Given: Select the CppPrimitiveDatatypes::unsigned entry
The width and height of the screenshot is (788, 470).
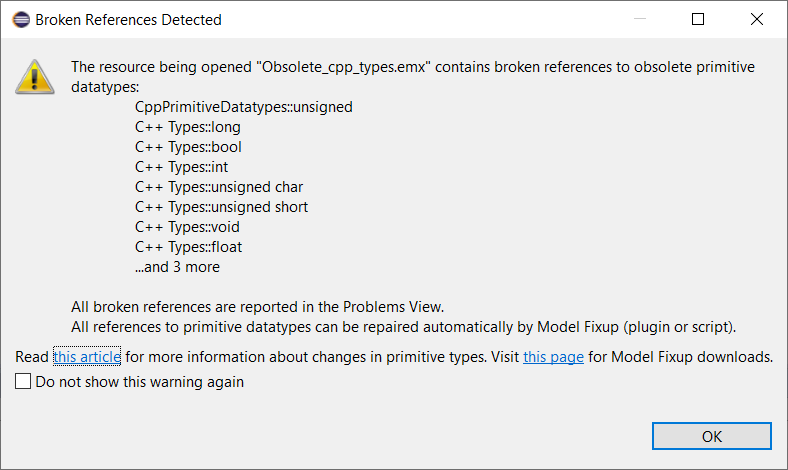Looking at the screenshot, I should [x=244, y=107].
